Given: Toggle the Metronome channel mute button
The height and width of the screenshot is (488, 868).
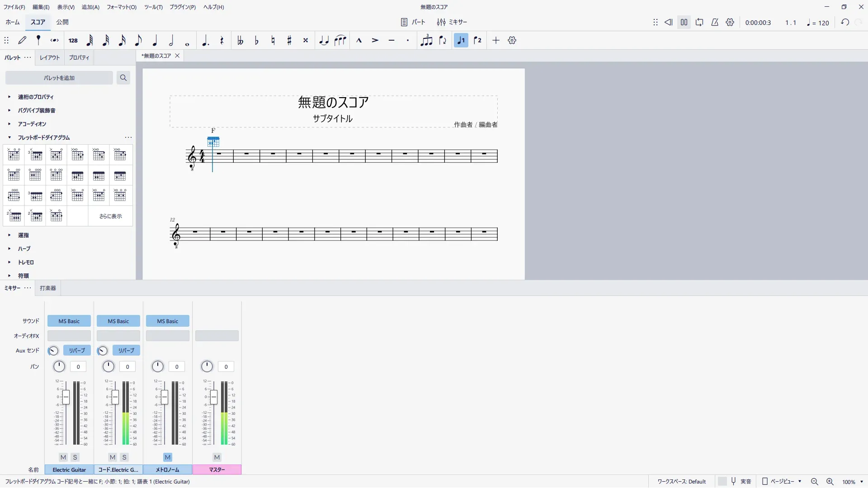Looking at the screenshot, I should coord(168,457).
